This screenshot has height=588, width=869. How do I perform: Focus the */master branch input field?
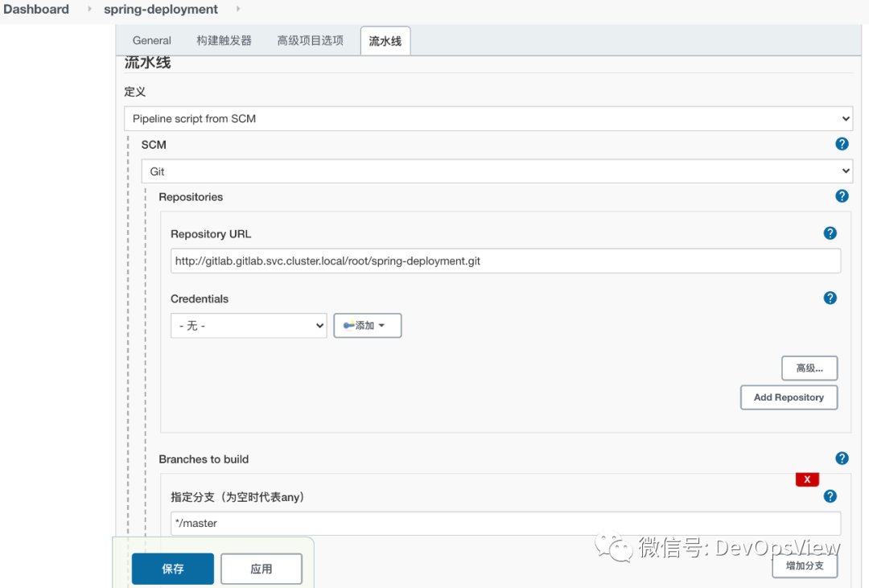pos(505,523)
